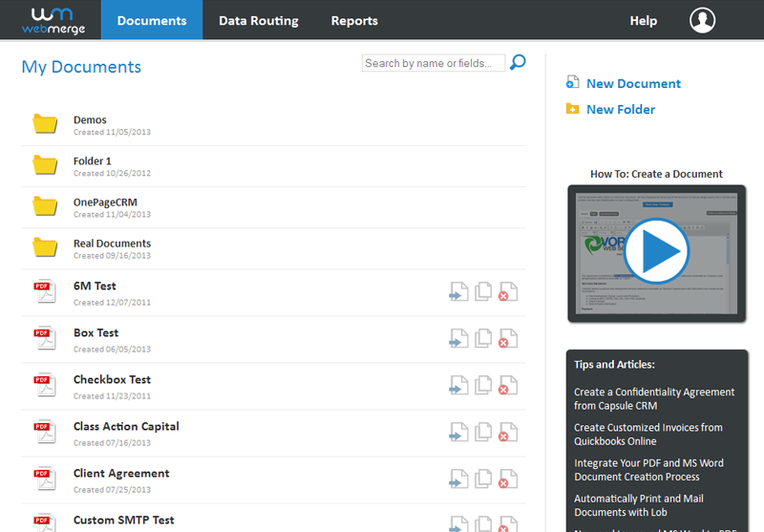Delete the Client Agreement document
Viewport: 764px width, 532px height.
tap(508, 479)
